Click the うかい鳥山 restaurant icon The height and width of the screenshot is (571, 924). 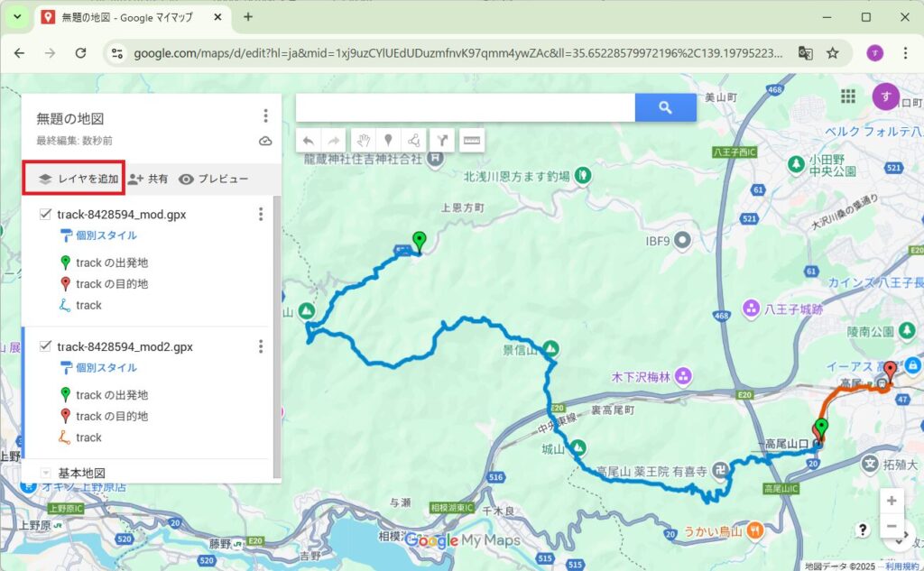[755, 530]
